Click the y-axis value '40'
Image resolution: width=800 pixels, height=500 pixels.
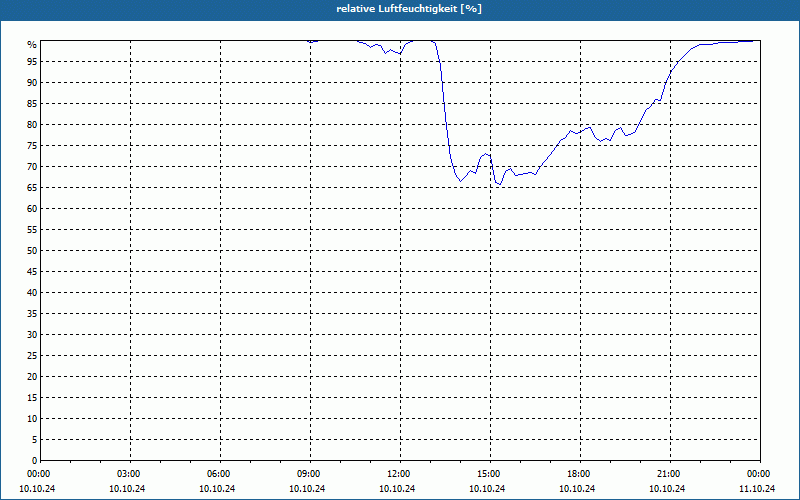click(x=32, y=293)
